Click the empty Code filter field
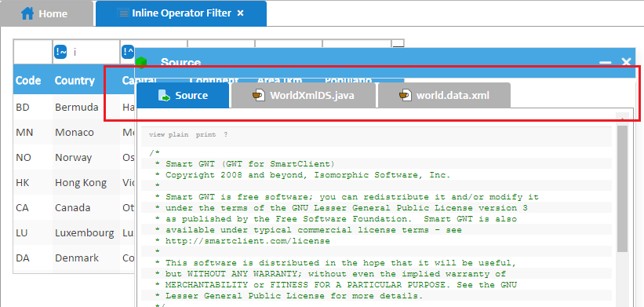644x307 pixels. [x=33, y=52]
